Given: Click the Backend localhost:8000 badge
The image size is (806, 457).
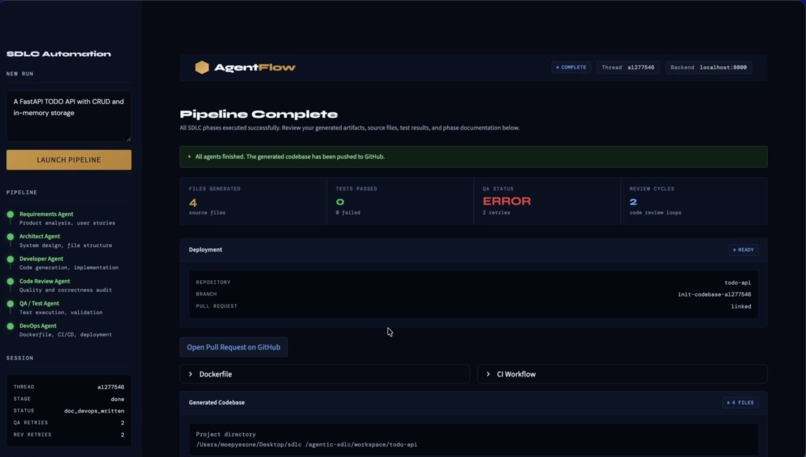Looking at the screenshot, I should click(708, 67).
